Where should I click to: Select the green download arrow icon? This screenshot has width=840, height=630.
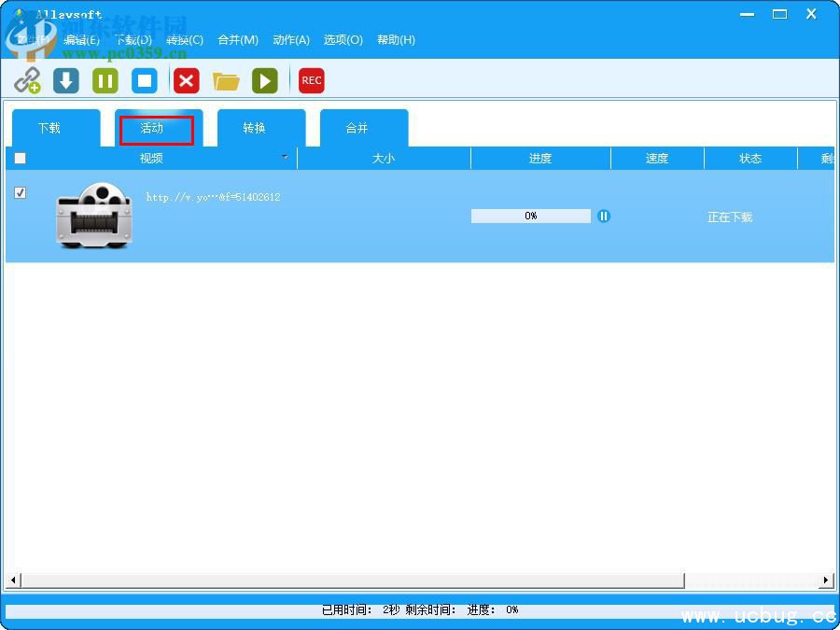[x=65, y=80]
